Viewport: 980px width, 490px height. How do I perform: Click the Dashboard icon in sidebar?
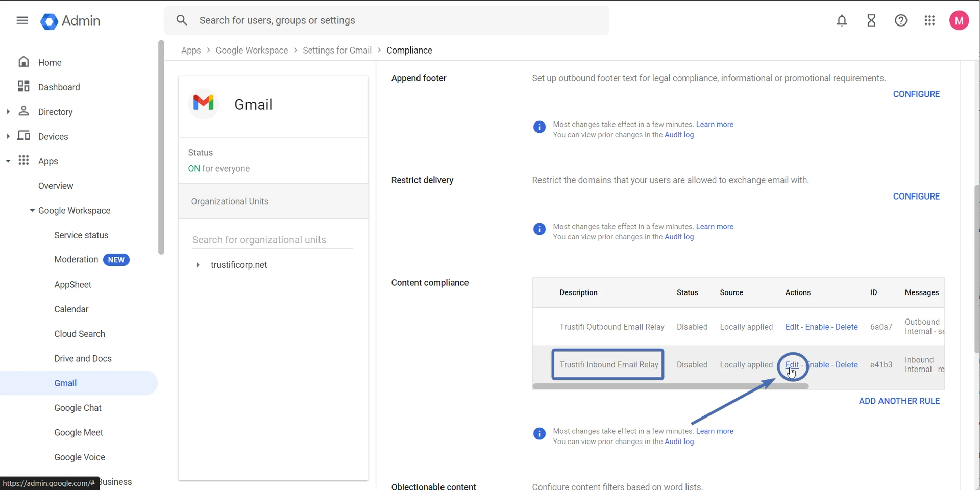click(23, 86)
